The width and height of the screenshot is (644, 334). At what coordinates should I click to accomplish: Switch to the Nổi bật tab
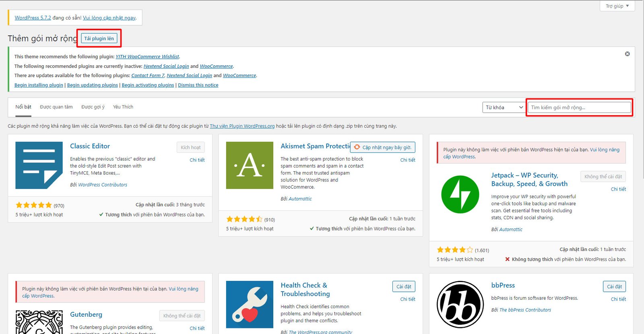click(x=23, y=107)
